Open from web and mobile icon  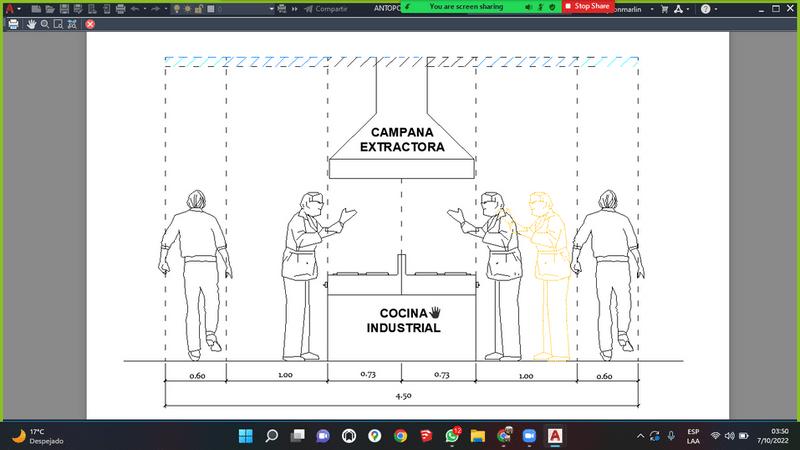[x=92, y=9]
